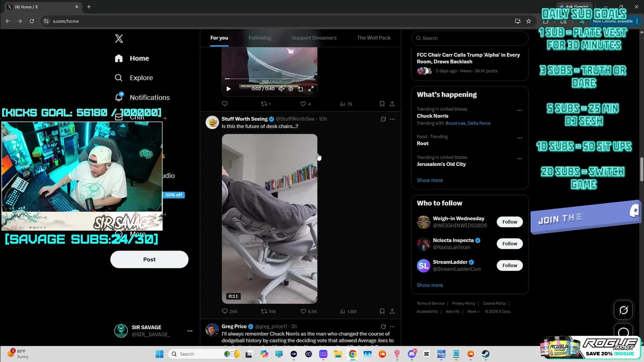Repost the desk chair post with 746 reposts
Image resolution: width=644 pixels, height=362 pixels.
point(268,311)
